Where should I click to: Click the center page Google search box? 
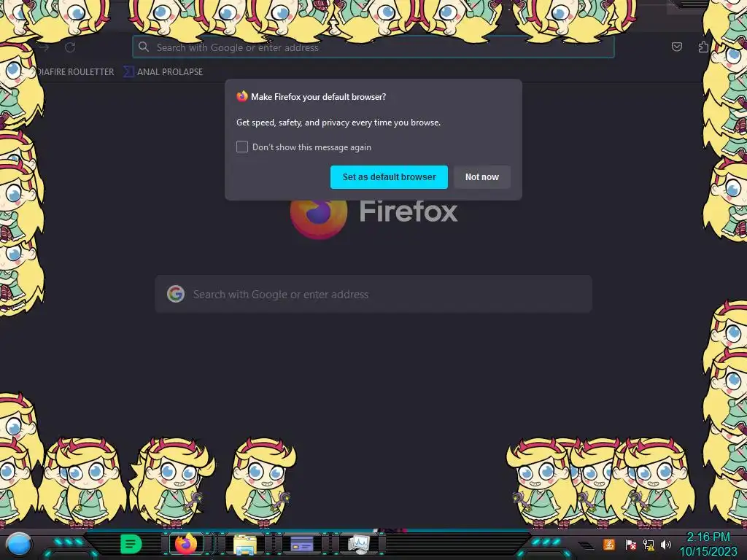click(x=373, y=294)
